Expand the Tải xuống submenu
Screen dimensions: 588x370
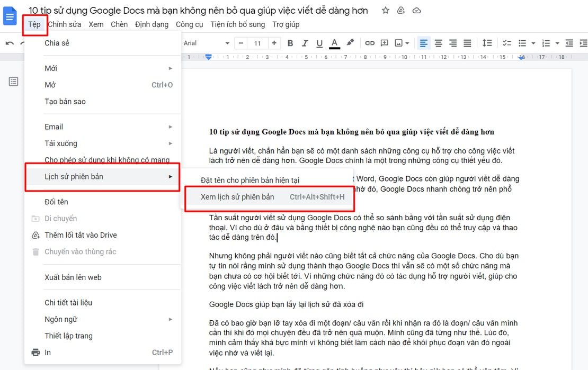coord(103,143)
